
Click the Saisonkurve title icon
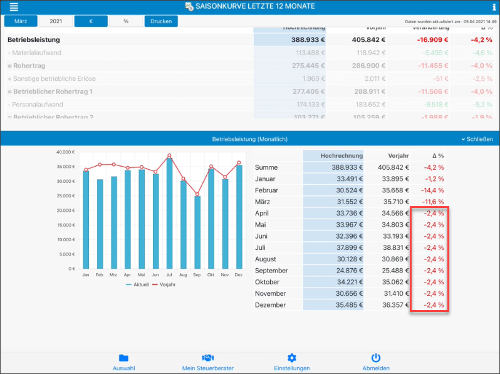pos(189,6)
